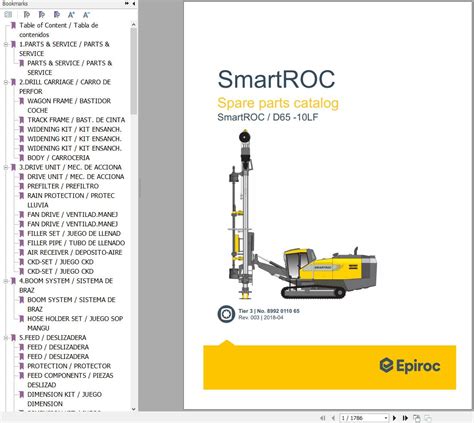Click the Bookmarks panel expand-width arrows
Image resolution: width=474 pixels, height=423 pixels.
127,4
